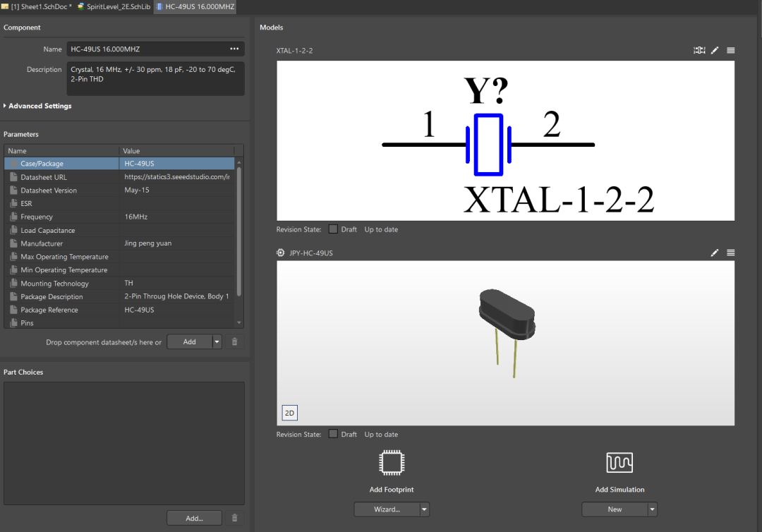The width and height of the screenshot is (762, 532).
Task: Click the 3D crystal footprint preview
Action: click(505, 343)
